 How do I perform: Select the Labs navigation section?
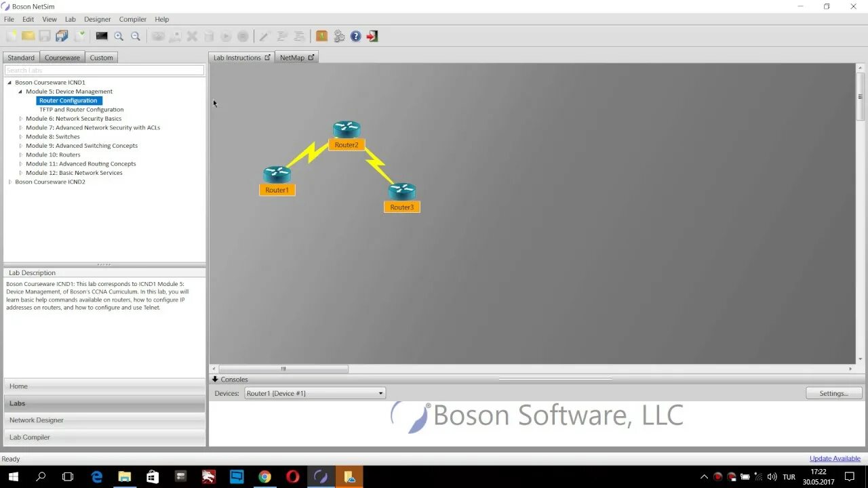pyautogui.click(x=104, y=403)
